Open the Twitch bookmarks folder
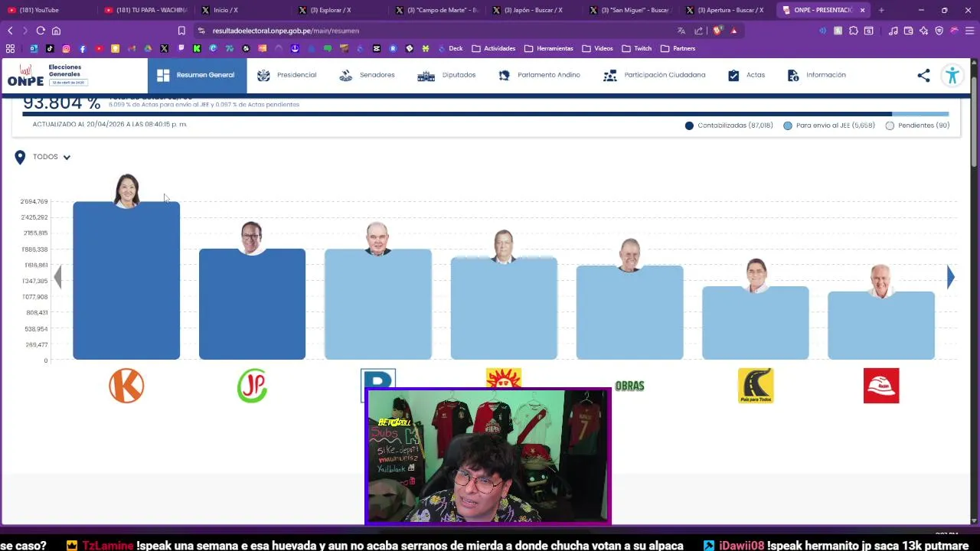980x551 pixels. 637,48
